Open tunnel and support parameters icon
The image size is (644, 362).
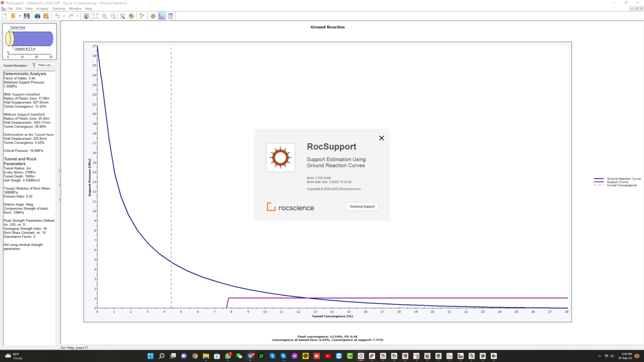131,16
